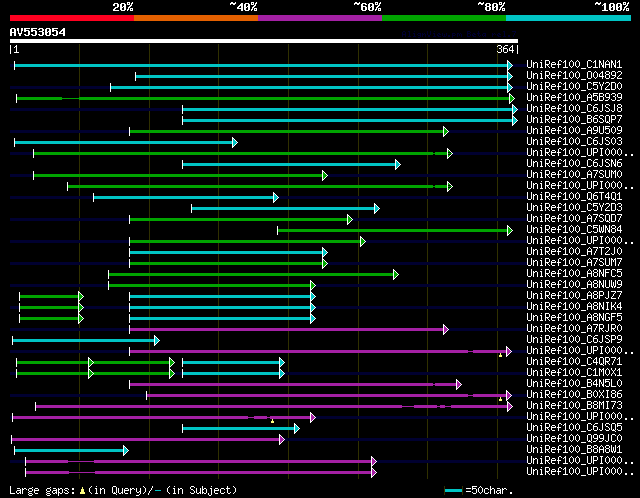
Task: Click the white query sequence bar
Action: [264, 41]
